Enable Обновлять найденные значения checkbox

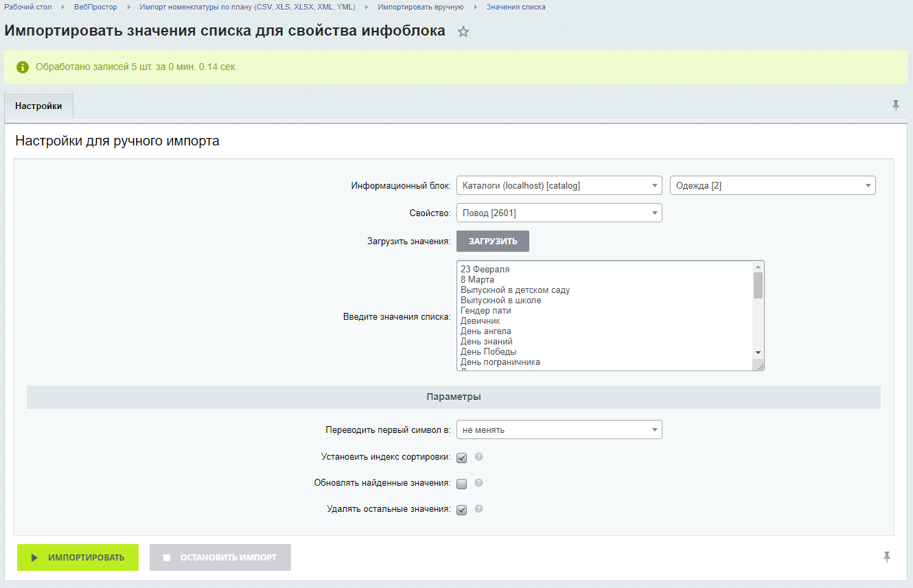point(462,484)
